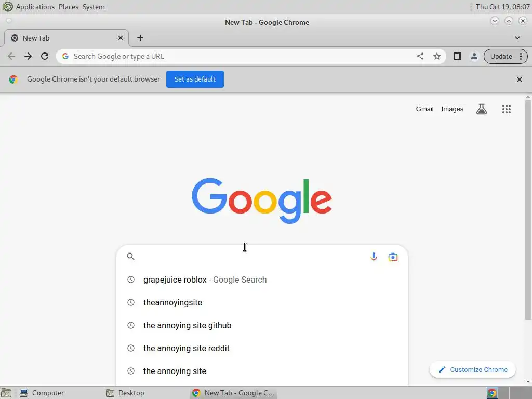This screenshot has height=399, width=532.
Task: Start voice search with the microphone icon
Action: point(374,257)
